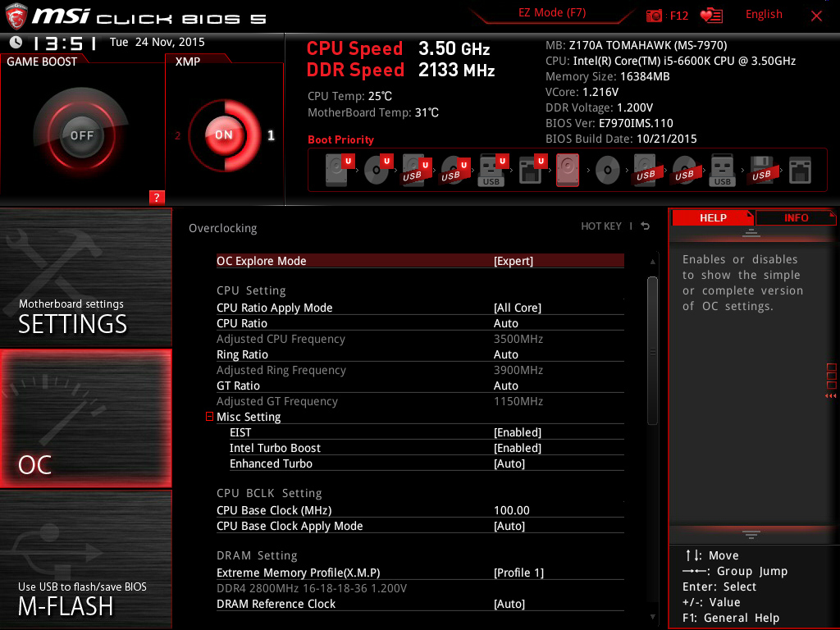This screenshot has width=840, height=630.
Task: Open OC Explore Mode Expert dropdown
Action: (514, 261)
